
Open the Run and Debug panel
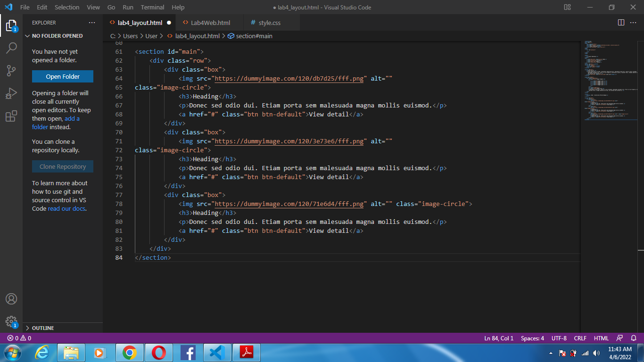pyautogui.click(x=12, y=93)
